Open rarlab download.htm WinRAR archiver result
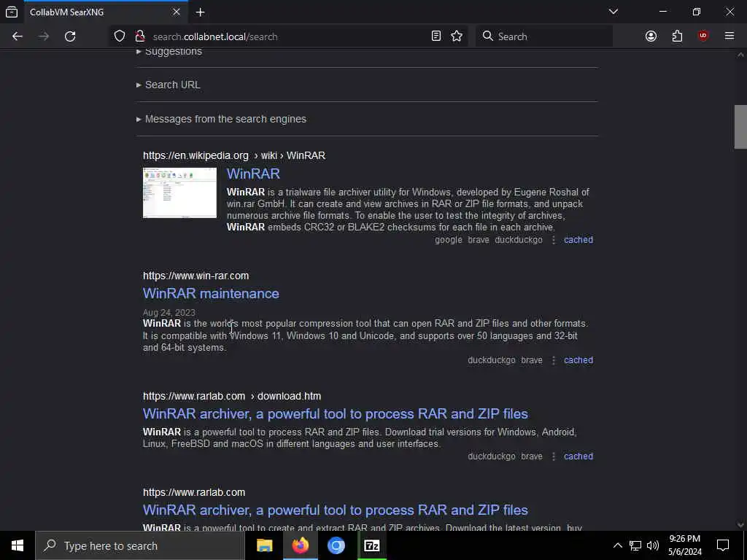The image size is (747, 560). tap(335, 413)
